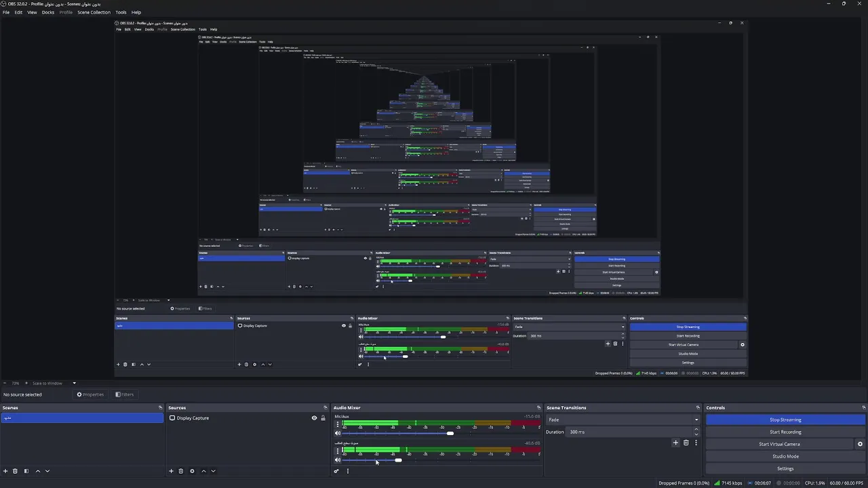
Task: Open the Scene Transitions three-dot menu
Action: [696, 443]
